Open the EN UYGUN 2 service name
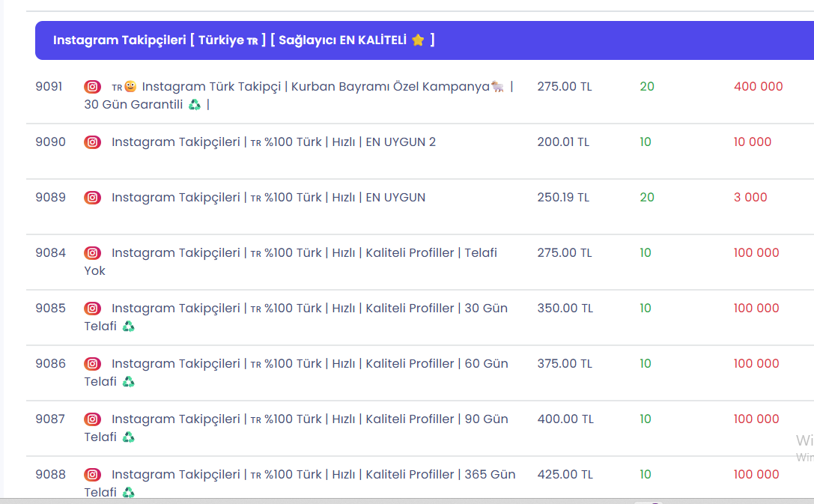This screenshot has height=504, width=814. 273,142
